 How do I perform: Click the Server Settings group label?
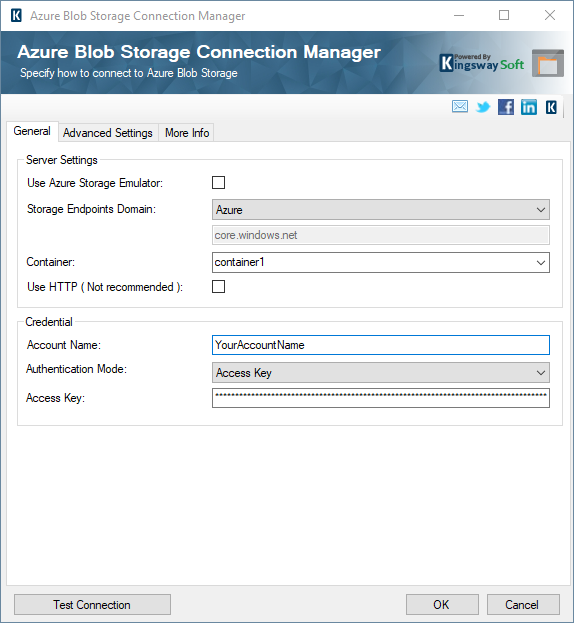[62, 160]
